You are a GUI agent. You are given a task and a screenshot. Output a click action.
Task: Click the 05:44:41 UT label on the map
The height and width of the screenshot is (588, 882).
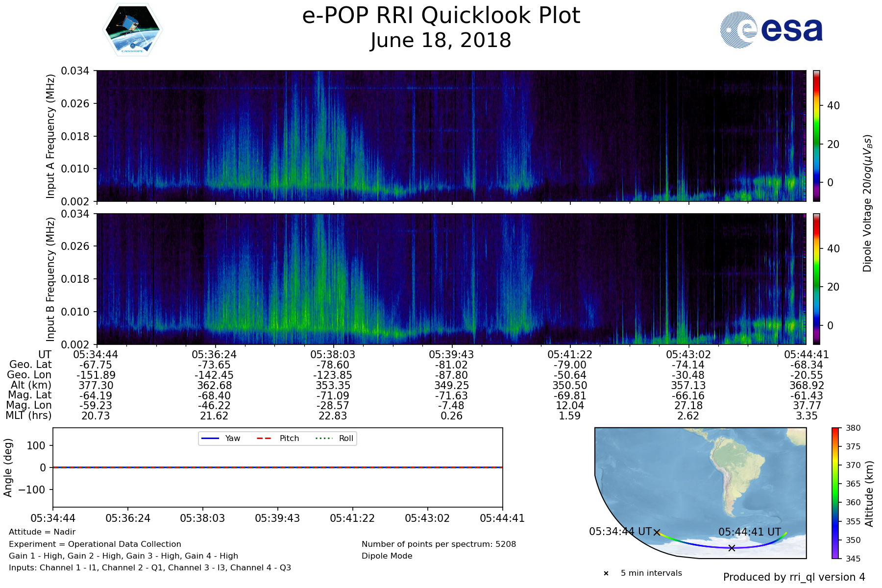pyautogui.click(x=750, y=532)
